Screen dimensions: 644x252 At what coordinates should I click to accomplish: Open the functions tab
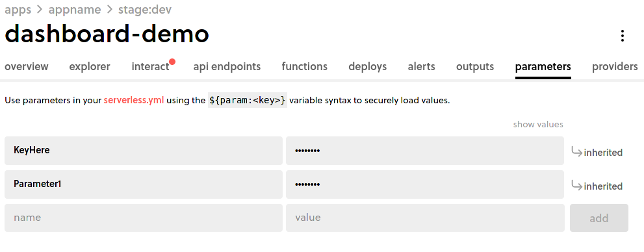tap(304, 66)
